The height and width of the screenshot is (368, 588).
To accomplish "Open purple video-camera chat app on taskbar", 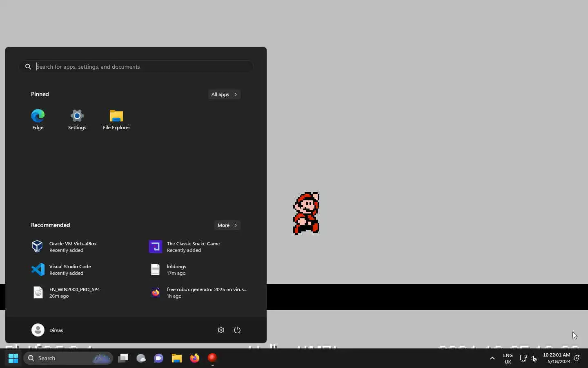I will [159, 358].
